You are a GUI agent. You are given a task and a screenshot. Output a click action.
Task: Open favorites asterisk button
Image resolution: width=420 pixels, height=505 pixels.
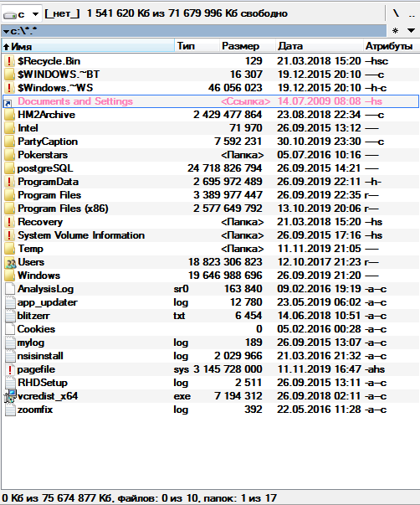395,31
